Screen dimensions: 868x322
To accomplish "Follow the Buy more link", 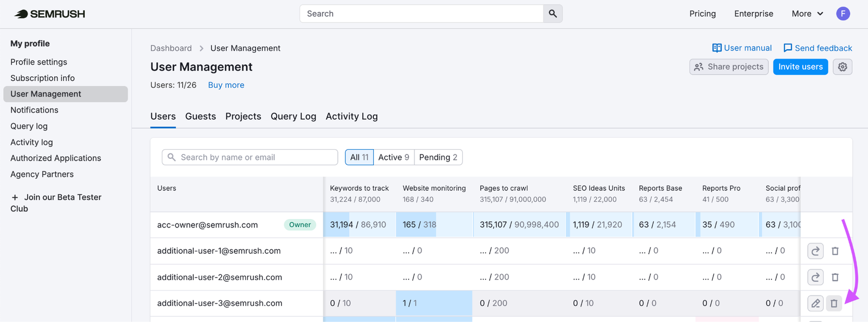I will (x=226, y=85).
